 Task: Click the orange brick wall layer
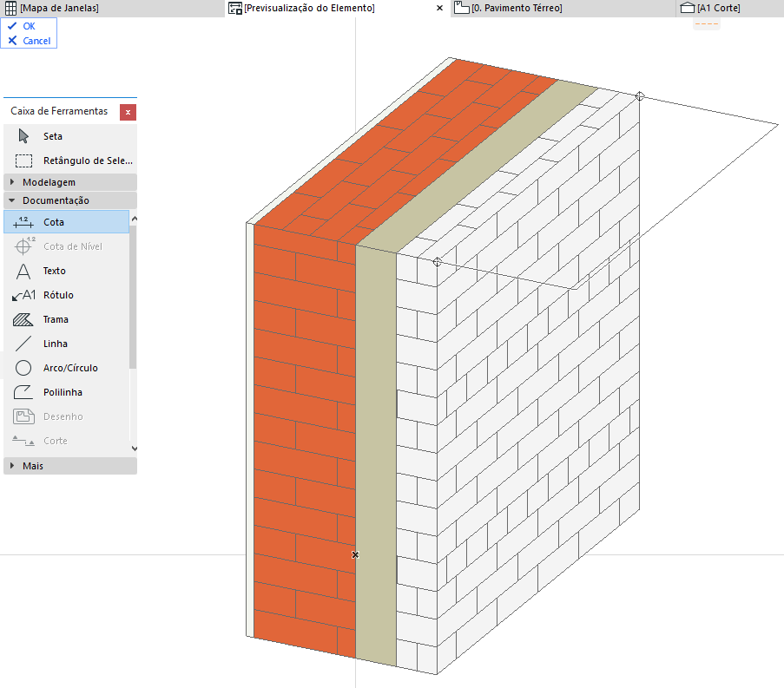[x=305, y=440]
